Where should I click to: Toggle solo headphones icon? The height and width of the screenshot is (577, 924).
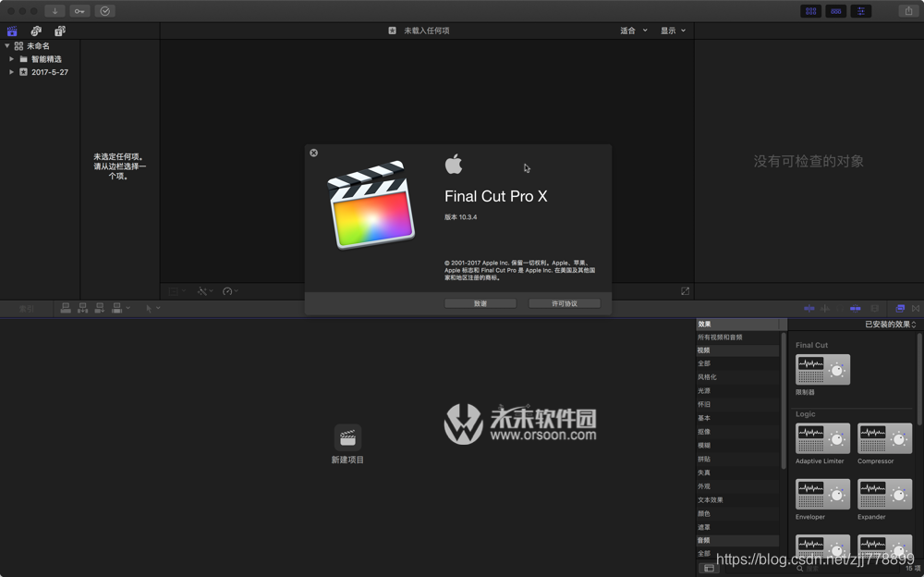tap(840, 309)
